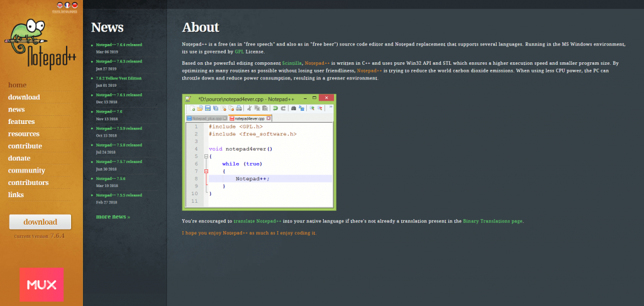Go to the news navigation item
This screenshot has width=644, height=306.
[16, 110]
